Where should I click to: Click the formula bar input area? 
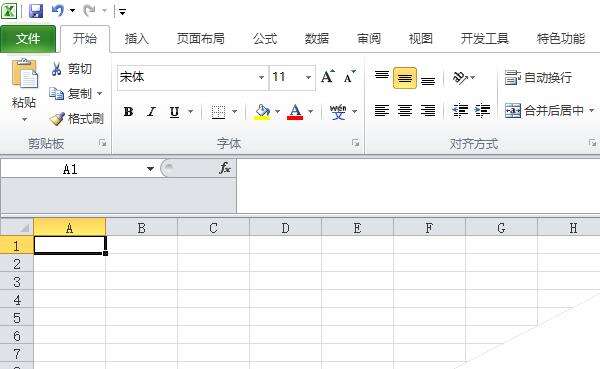click(x=418, y=186)
